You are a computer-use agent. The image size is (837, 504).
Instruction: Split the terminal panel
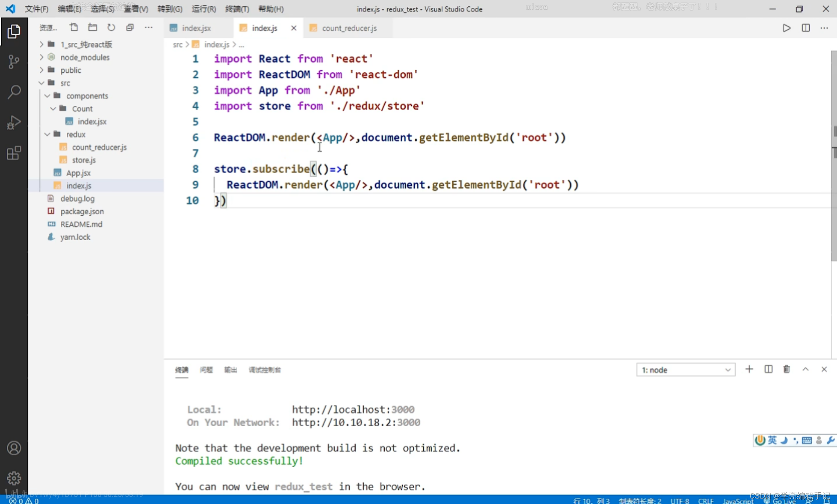[768, 370]
